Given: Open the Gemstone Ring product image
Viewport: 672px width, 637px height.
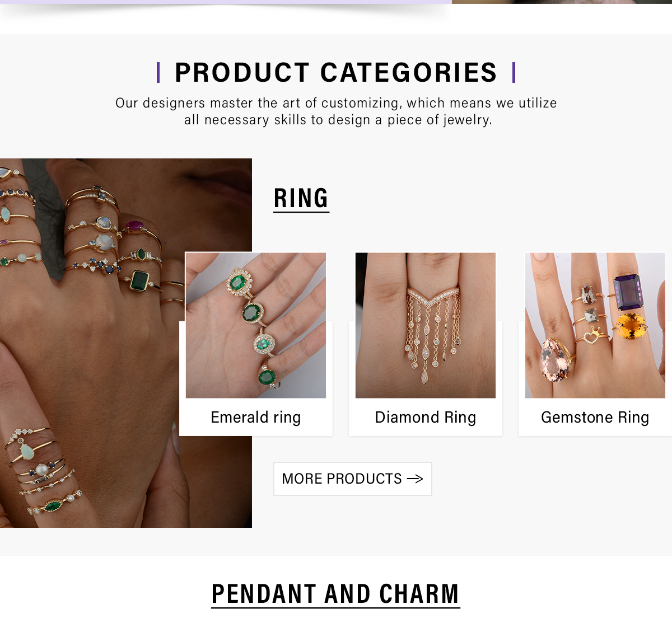Looking at the screenshot, I should pyautogui.click(x=595, y=325).
